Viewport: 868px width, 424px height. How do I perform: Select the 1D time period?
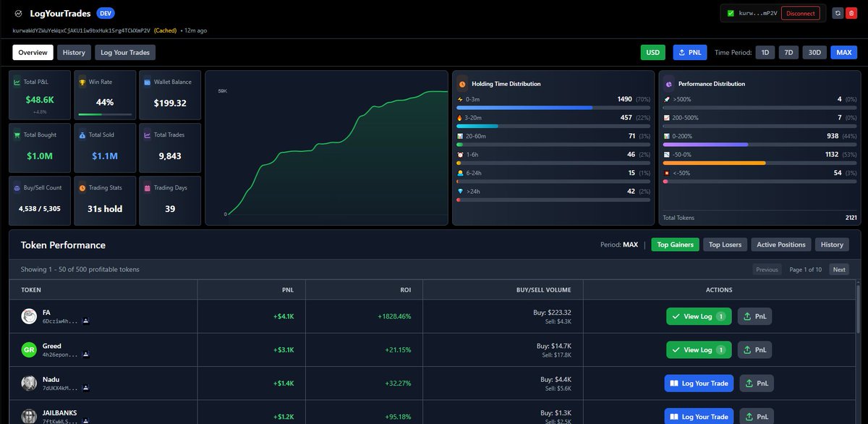[x=765, y=52]
